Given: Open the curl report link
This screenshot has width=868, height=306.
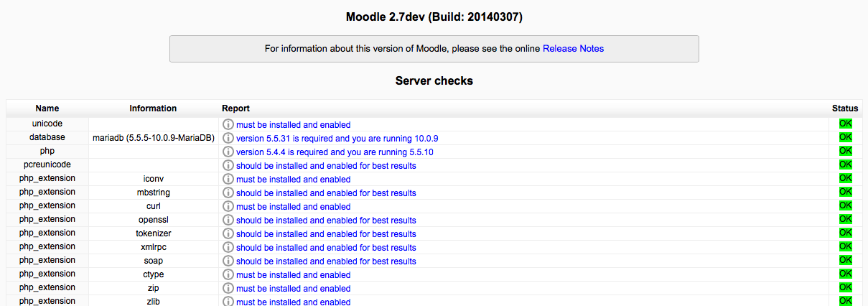Looking at the screenshot, I should (293, 207).
